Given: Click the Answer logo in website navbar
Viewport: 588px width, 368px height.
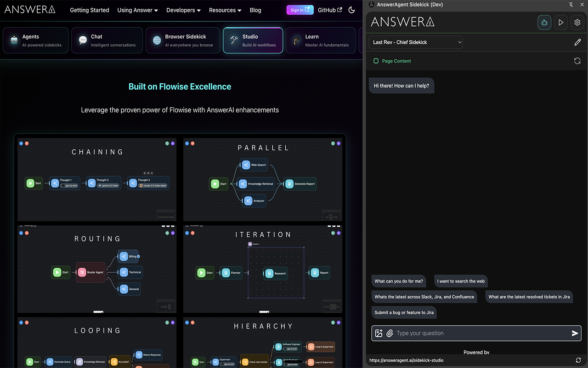Looking at the screenshot, I should click(x=30, y=10).
